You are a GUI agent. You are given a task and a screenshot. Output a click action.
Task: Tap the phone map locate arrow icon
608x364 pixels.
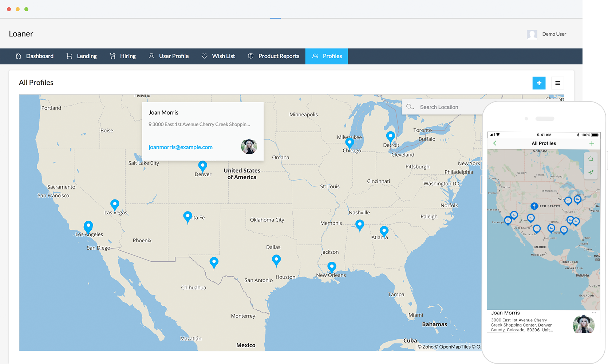(x=591, y=173)
